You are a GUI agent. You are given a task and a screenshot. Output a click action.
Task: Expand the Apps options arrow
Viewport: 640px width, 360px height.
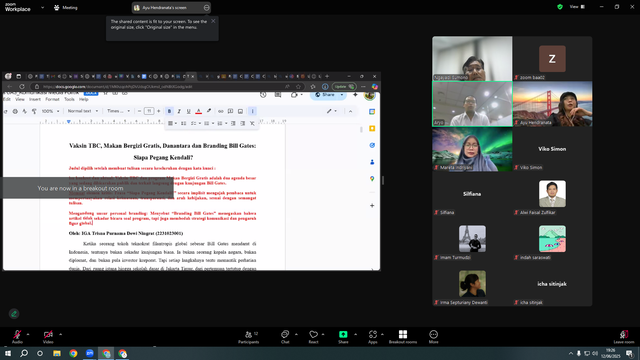coord(382,334)
